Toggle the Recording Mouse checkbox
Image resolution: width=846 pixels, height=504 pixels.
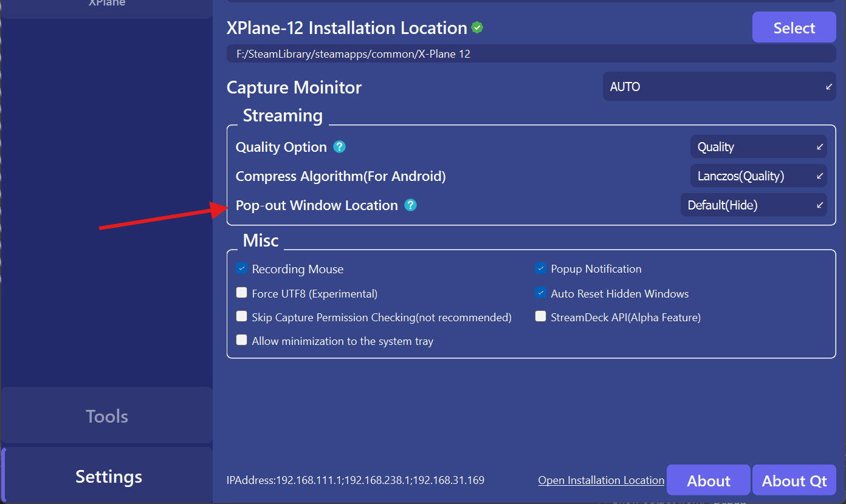pyautogui.click(x=242, y=269)
